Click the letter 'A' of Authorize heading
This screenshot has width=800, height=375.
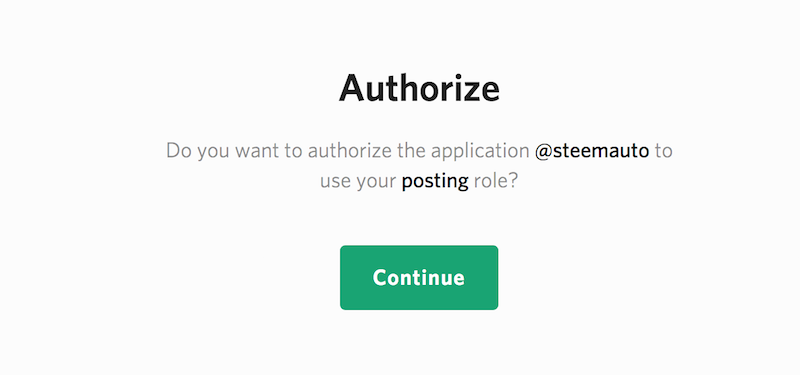click(352, 88)
